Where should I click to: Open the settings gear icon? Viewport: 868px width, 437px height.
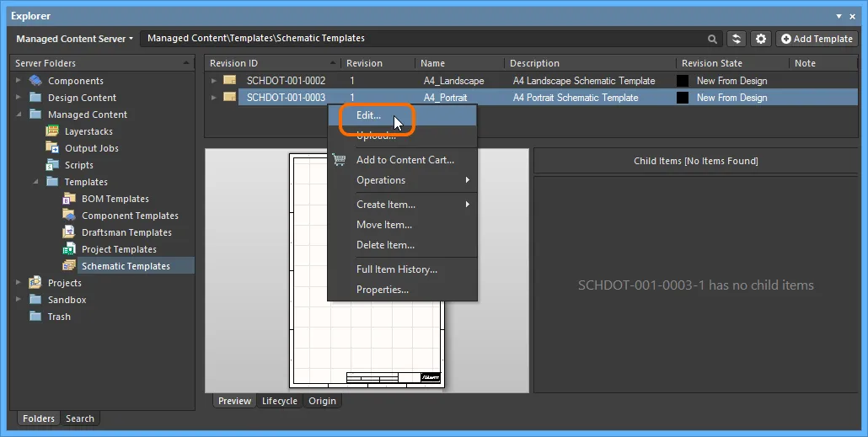761,39
